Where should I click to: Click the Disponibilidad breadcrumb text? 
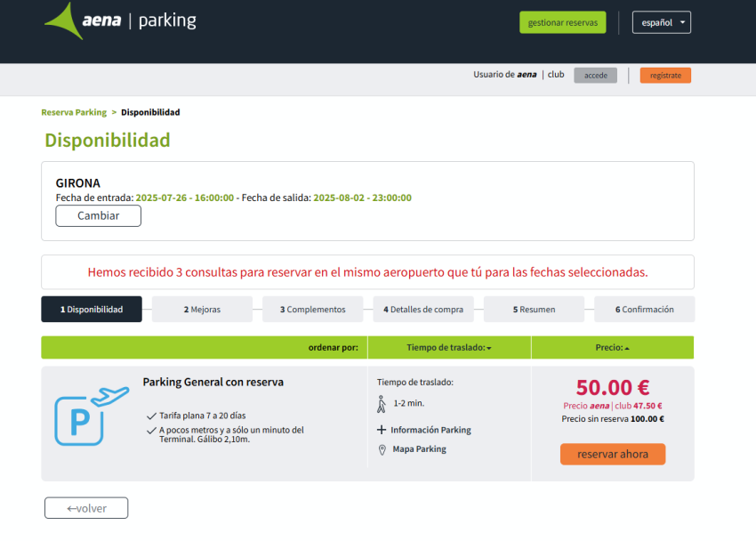point(150,112)
